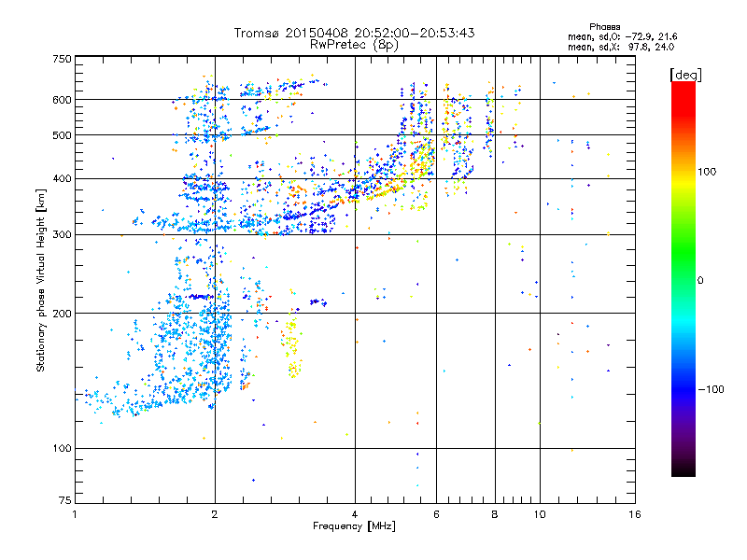Click x-axis tick label '4'

click(x=355, y=514)
